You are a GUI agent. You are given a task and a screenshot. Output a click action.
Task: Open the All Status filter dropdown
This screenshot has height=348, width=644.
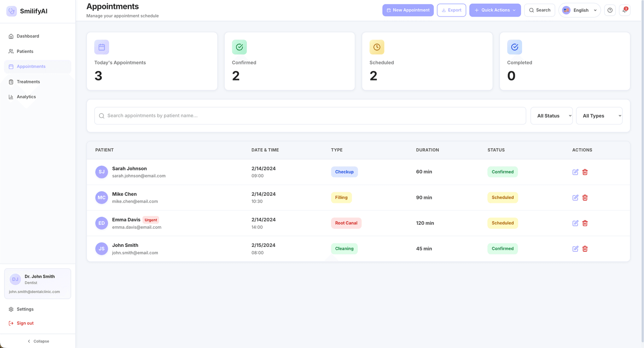point(551,116)
